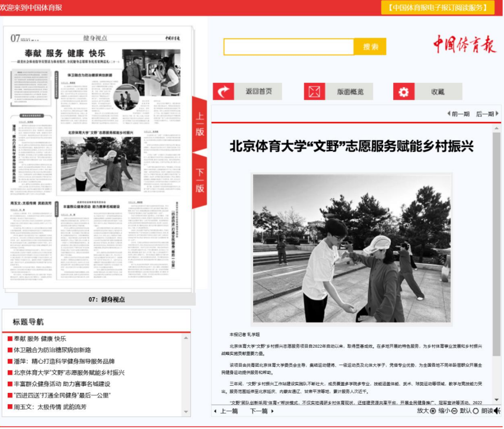Reset text size with 默认 circle icon
This screenshot has height=429, width=504.
click(476, 411)
